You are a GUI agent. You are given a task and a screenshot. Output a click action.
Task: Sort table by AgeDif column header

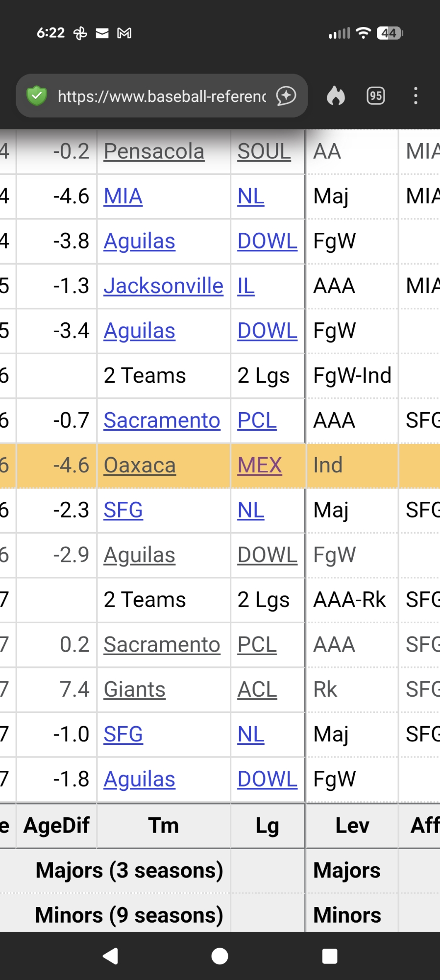click(57, 826)
